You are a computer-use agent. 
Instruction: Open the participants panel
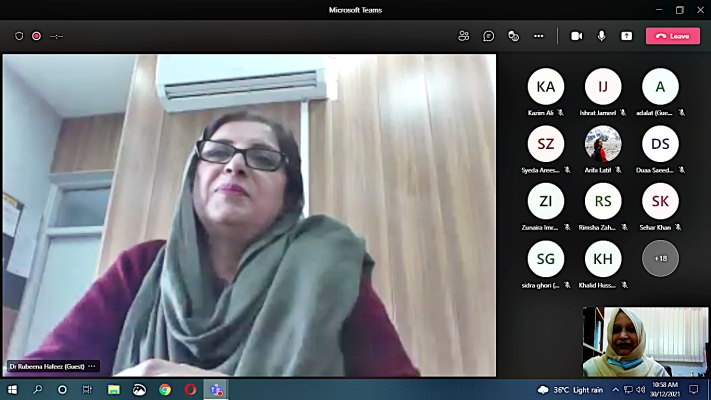point(463,36)
